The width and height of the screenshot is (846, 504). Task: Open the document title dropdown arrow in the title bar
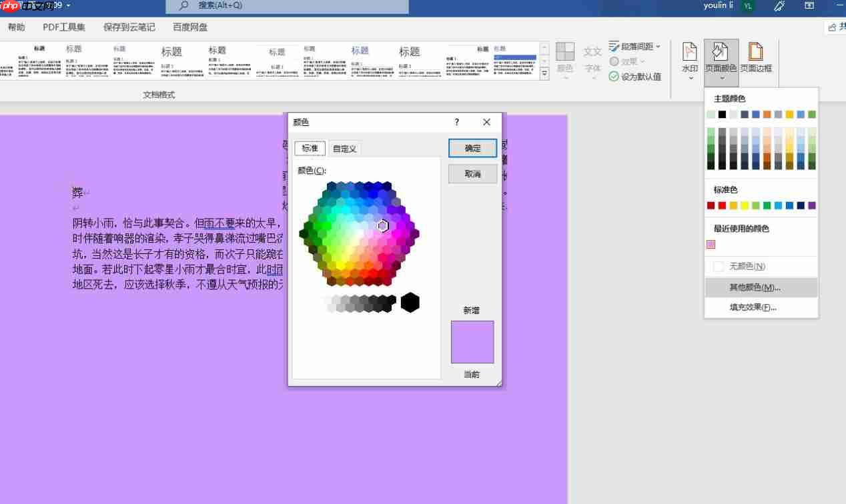click(68, 5)
